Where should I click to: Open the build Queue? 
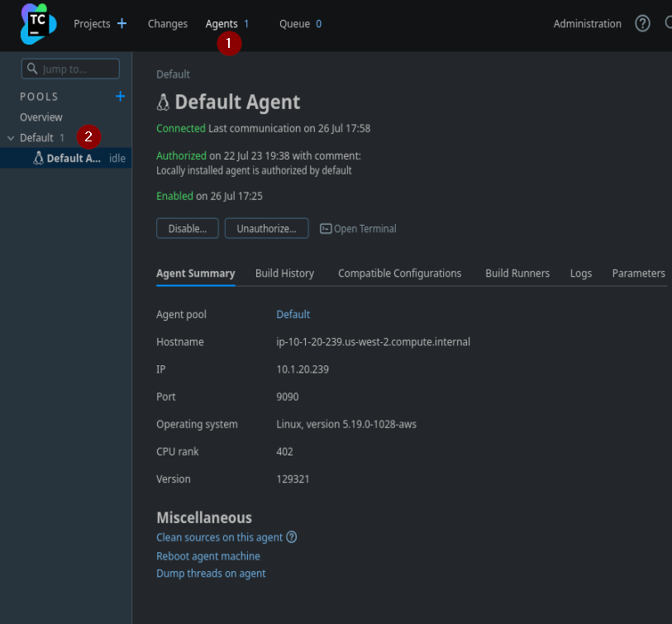tap(294, 24)
